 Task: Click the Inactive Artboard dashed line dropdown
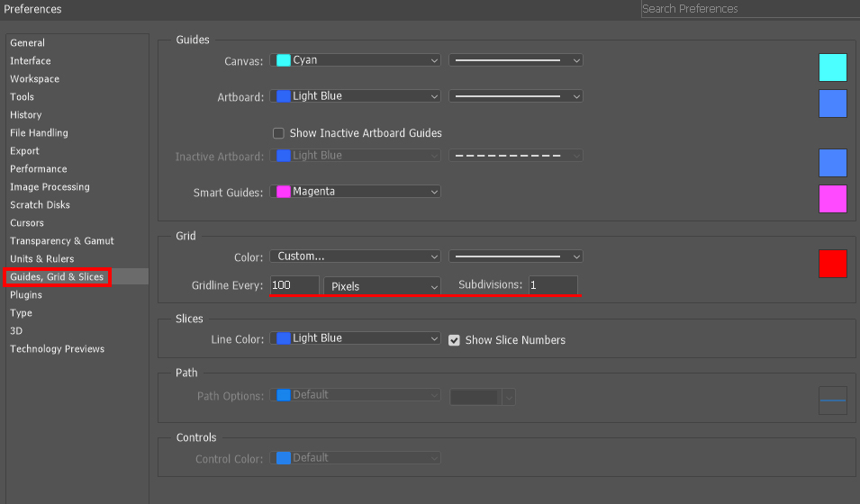516,156
